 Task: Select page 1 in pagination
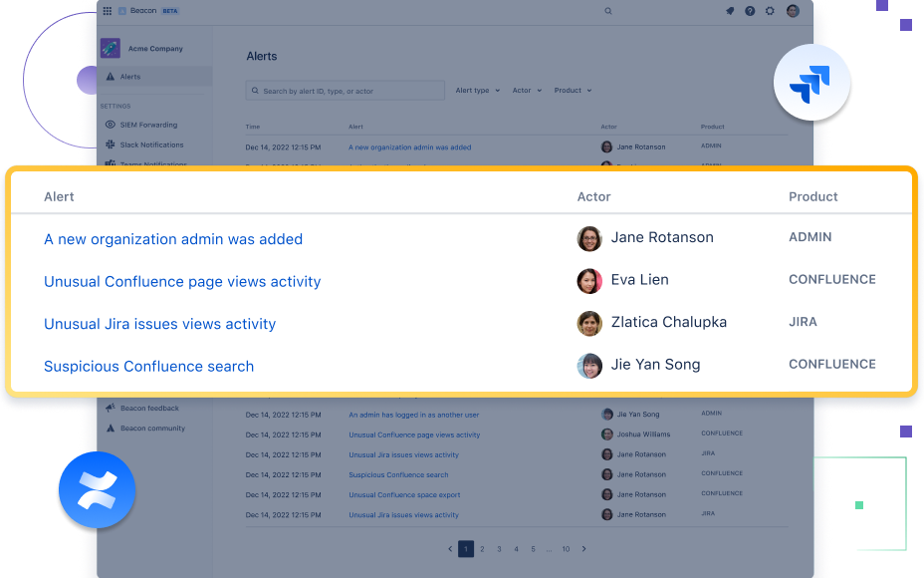[x=466, y=548]
